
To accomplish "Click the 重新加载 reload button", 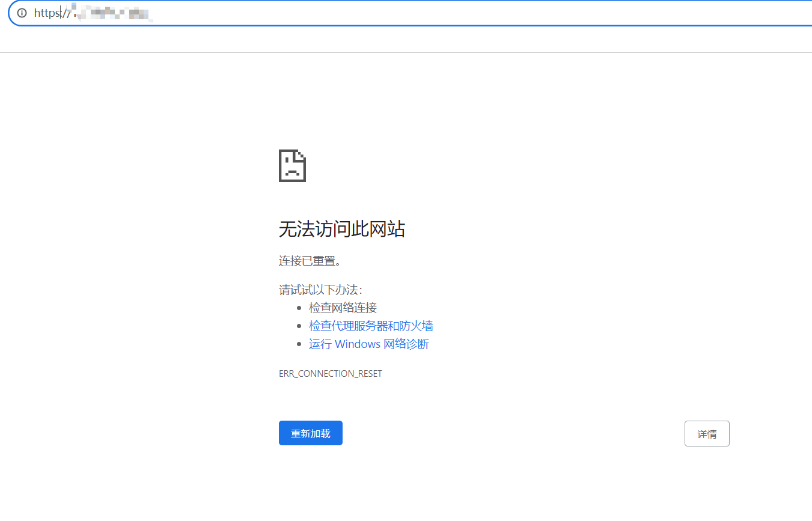I will point(311,433).
